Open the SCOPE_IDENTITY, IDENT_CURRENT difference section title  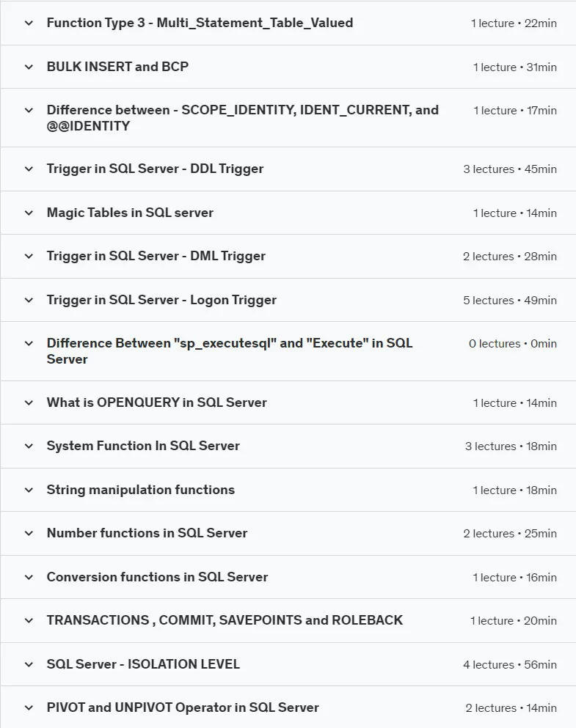[x=242, y=118]
